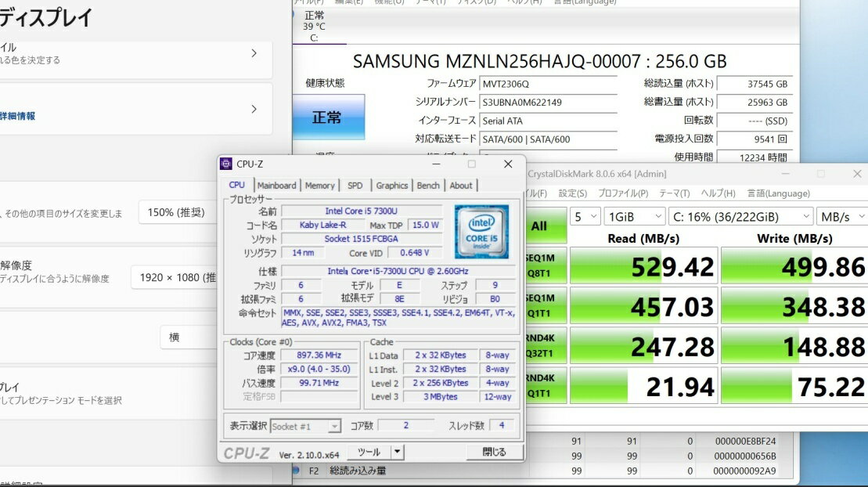Open the 1920 × 1080 resolution dropdown
The width and height of the screenshot is (868, 487).
(x=178, y=277)
